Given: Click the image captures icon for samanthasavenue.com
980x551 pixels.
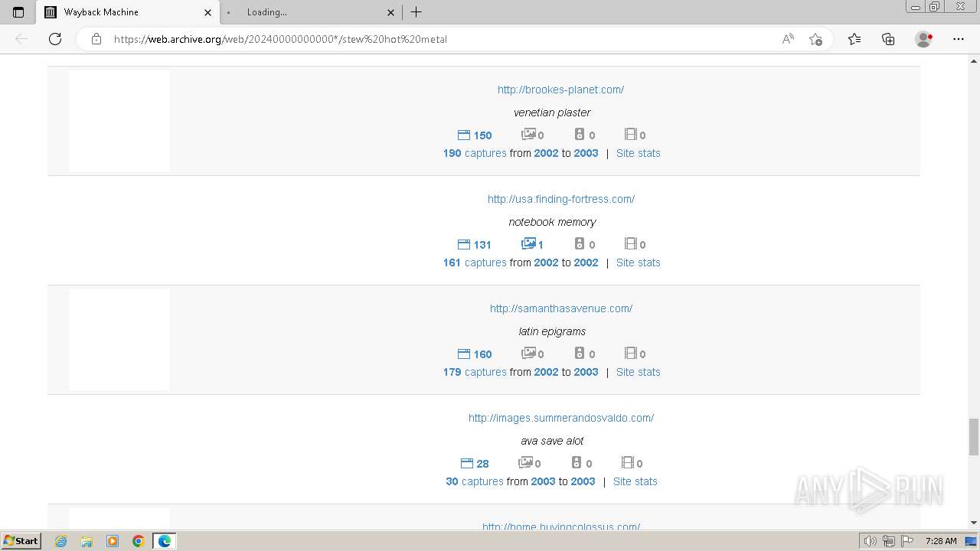Looking at the screenshot, I should point(528,354).
